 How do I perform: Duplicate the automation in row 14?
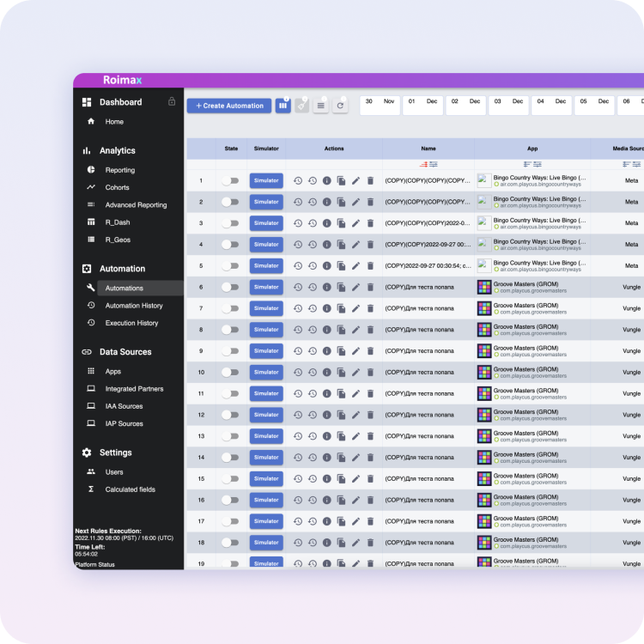coord(341,458)
